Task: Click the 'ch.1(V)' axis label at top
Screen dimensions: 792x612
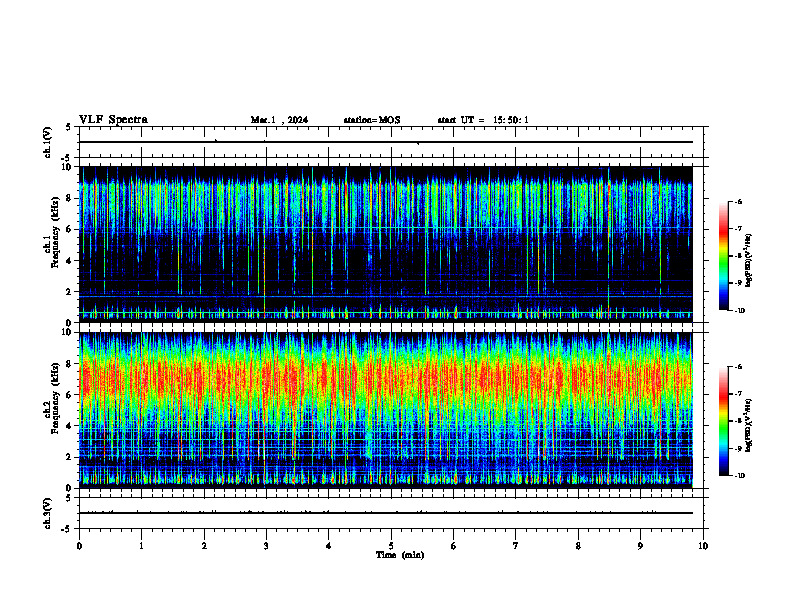Action: 48,142
